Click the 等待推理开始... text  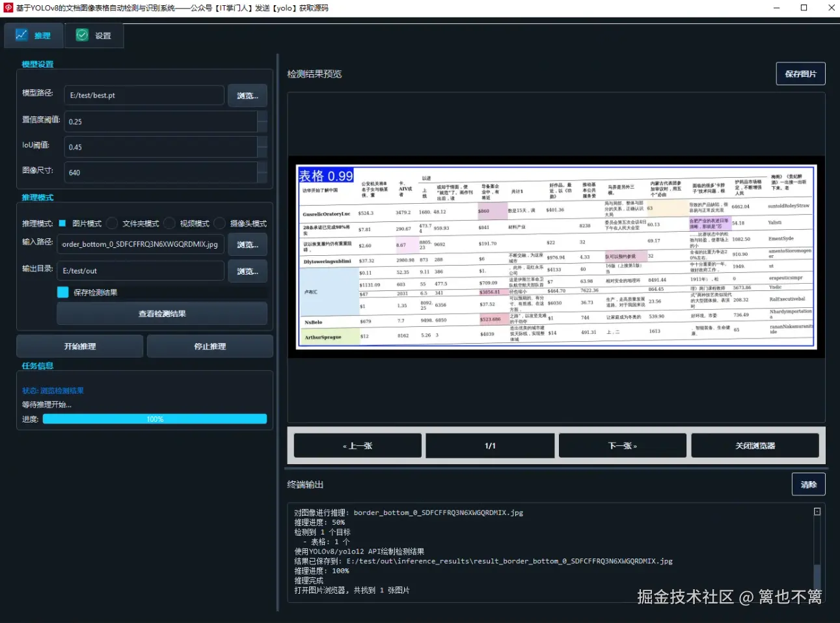pos(47,404)
